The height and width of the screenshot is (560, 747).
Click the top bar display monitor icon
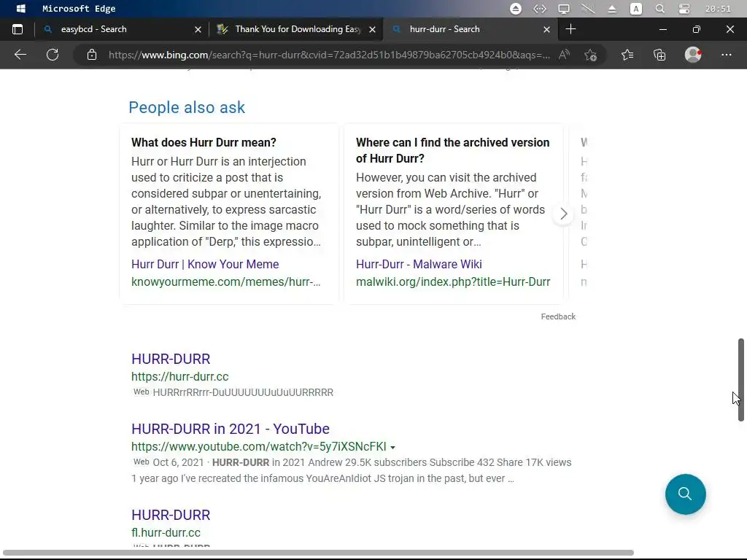564,9
